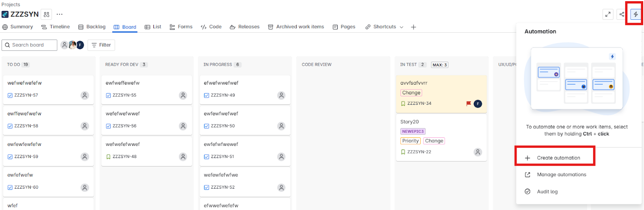
Task: Click the assignee icon on ZZZSYN-55
Action: click(183, 96)
